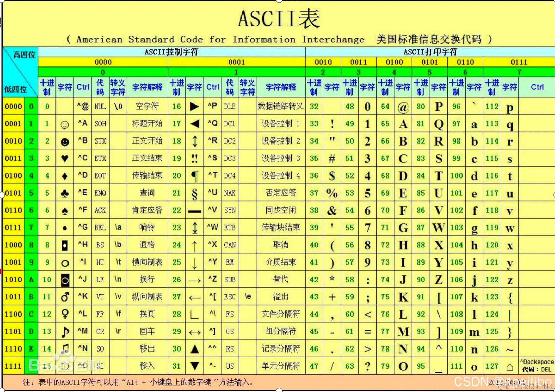Select the 字符解释 column header

147,87
